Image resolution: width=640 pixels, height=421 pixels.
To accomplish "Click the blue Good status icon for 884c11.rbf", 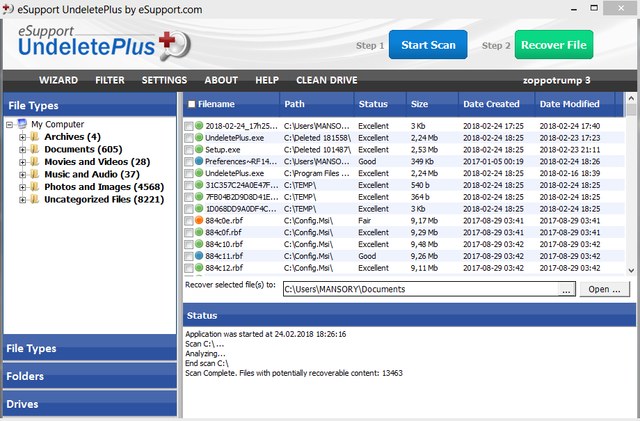I will tap(200, 257).
